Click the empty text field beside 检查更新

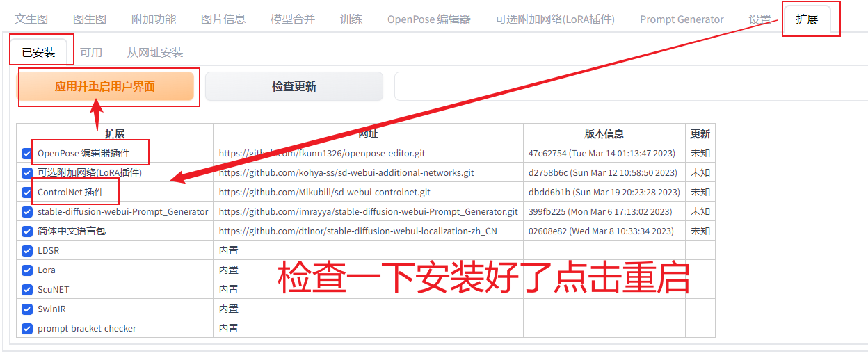pyautogui.click(x=631, y=86)
